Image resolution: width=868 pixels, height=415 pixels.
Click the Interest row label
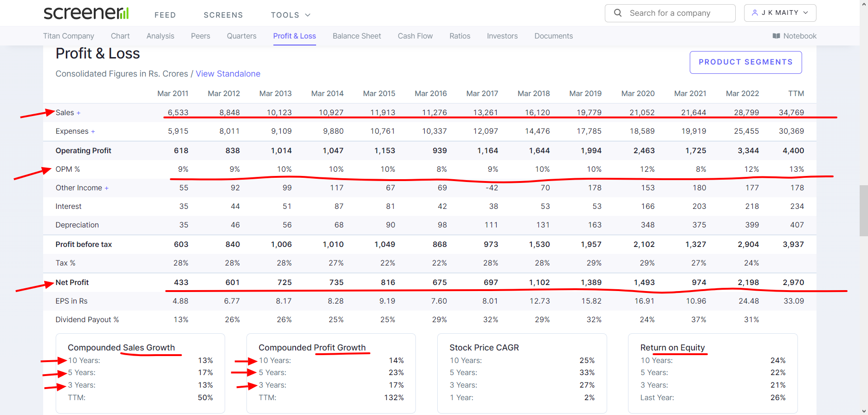[x=68, y=206]
